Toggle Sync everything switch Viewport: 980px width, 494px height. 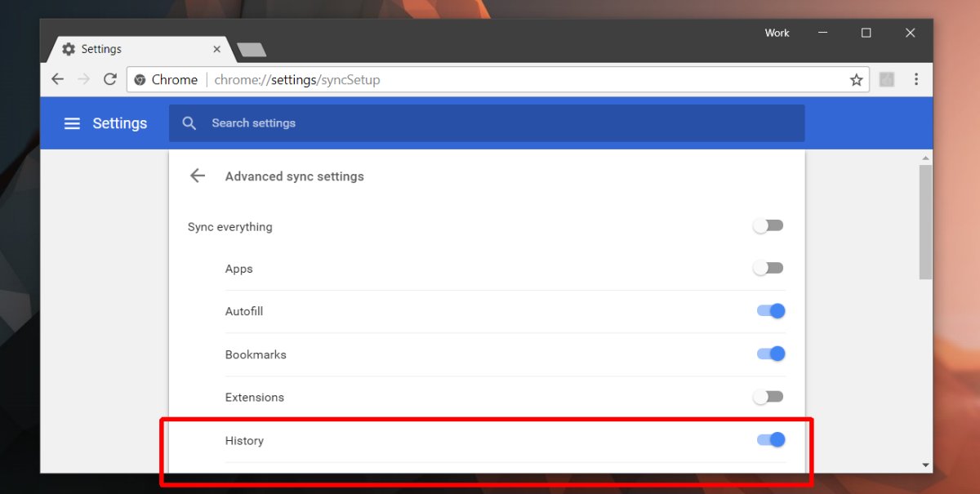tap(768, 225)
